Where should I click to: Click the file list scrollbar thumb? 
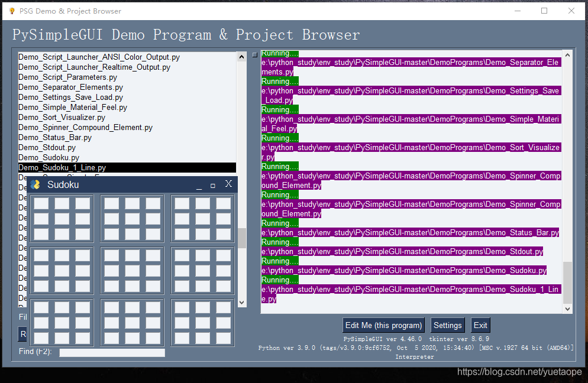[x=243, y=238]
